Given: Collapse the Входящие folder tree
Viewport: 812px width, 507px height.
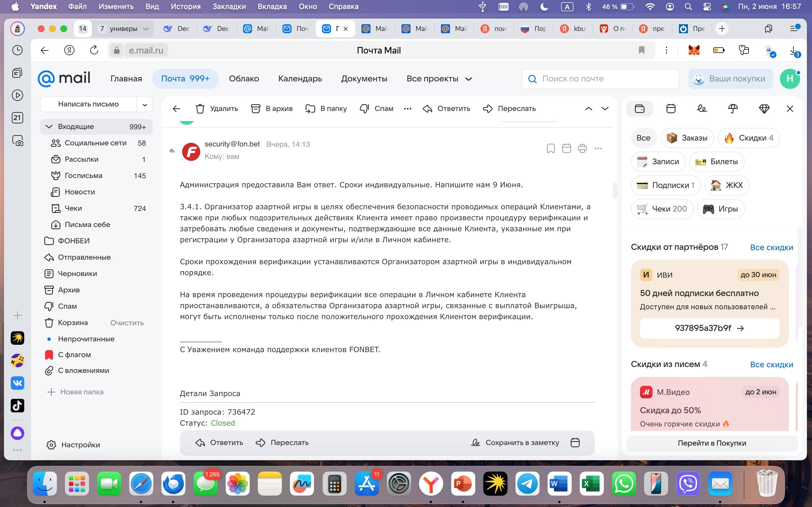Looking at the screenshot, I should coord(49,126).
